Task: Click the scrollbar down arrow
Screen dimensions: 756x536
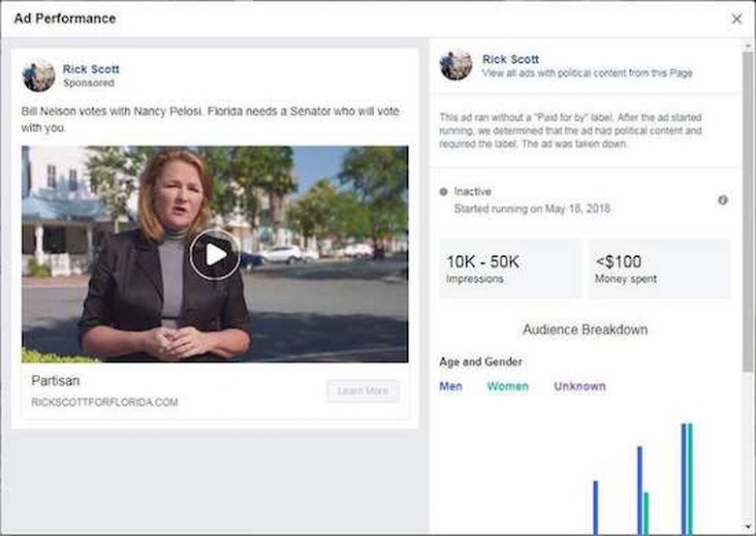Action: (x=748, y=526)
